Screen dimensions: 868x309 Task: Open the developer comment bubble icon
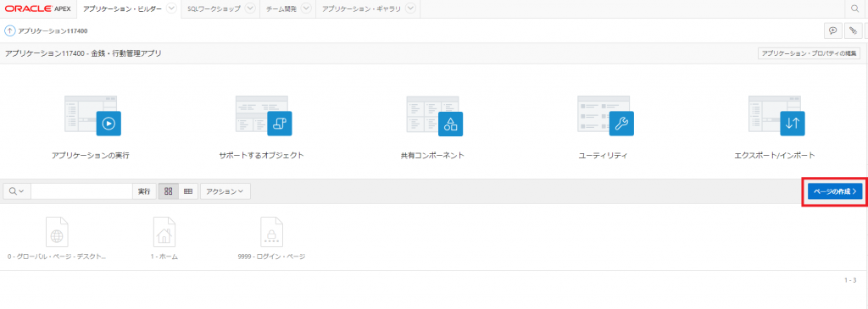tap(832, 31)
